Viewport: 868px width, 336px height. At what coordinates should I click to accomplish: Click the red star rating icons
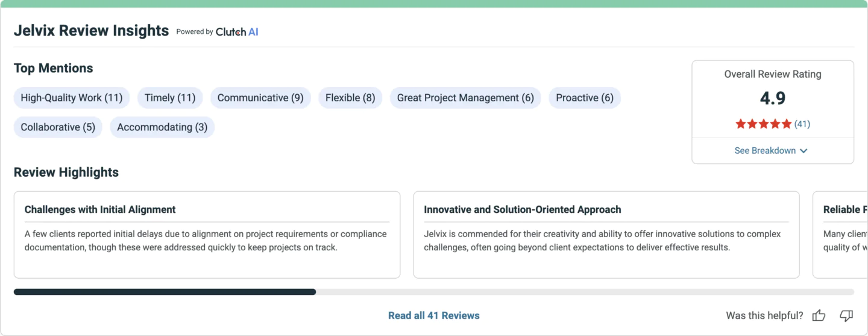(x=763, y=124)
